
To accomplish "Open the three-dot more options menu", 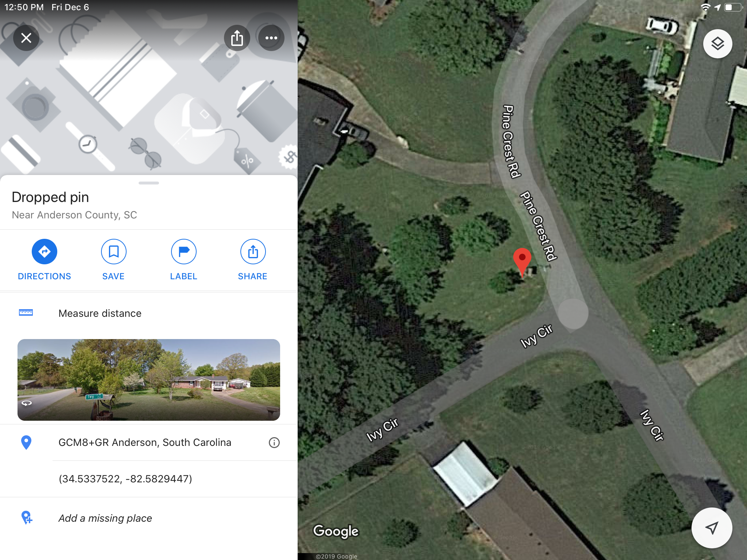I will point(271,38).
